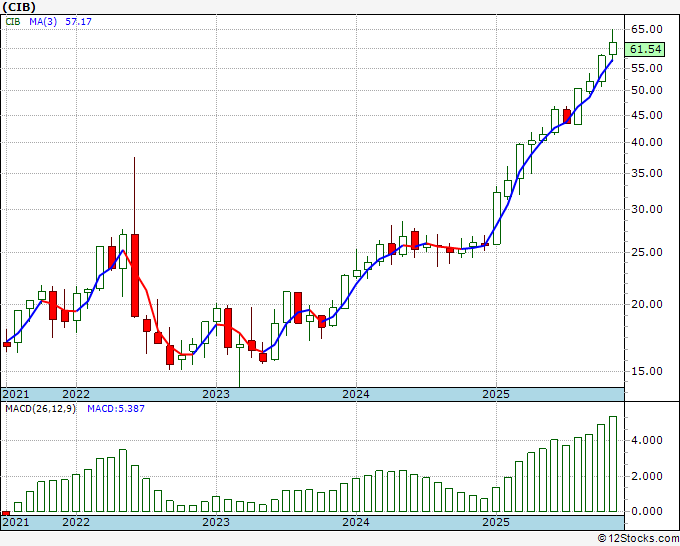Click the 20.00 price axis label

pos(647,304)
